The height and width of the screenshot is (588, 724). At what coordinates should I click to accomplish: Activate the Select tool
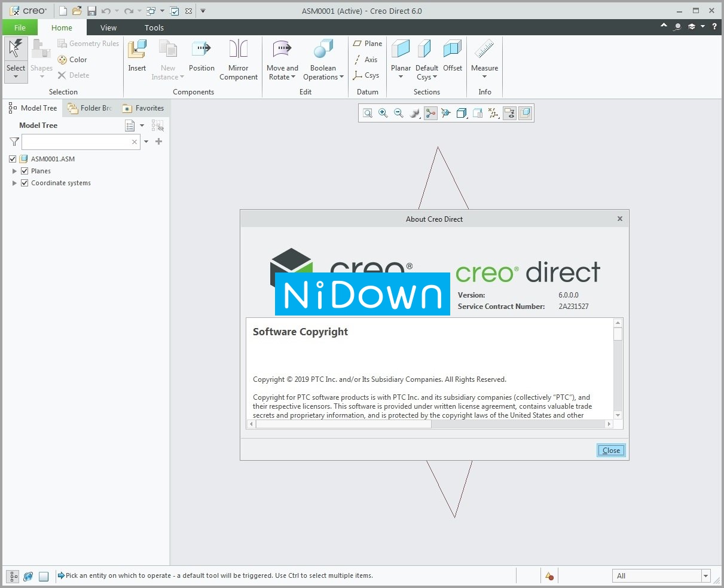[16, 60]
